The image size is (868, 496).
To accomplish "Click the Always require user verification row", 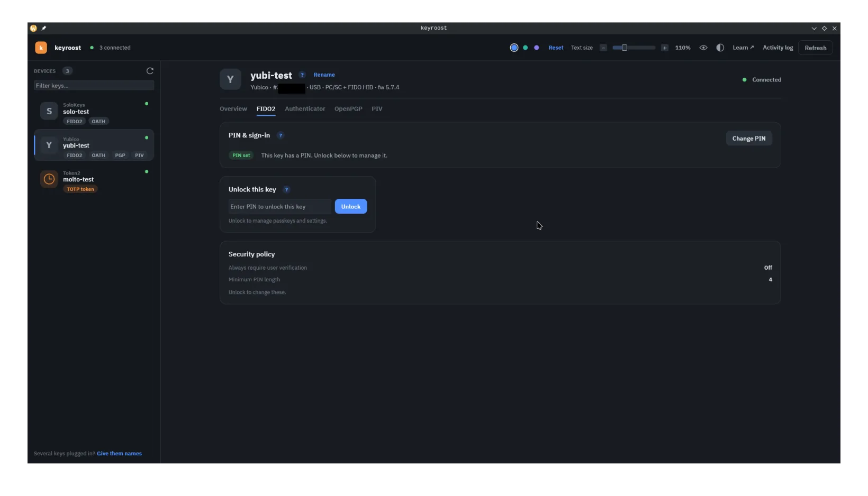I will pos(500,268).
